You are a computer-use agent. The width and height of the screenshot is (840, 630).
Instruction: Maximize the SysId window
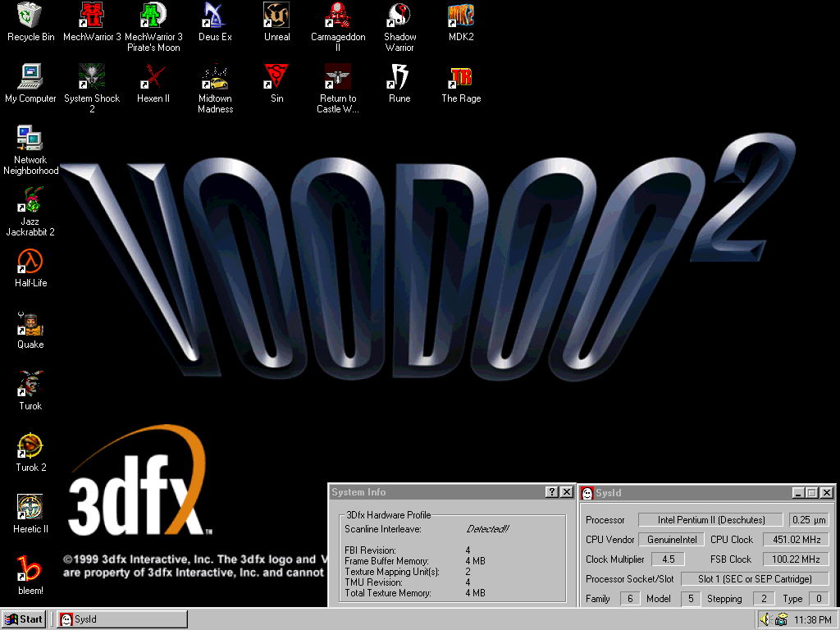point(811,493)
